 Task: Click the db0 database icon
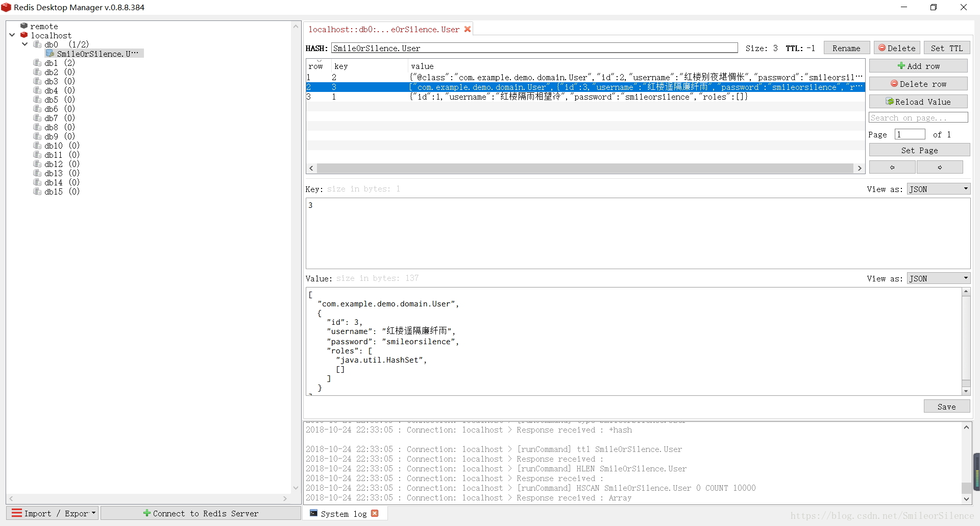37,44
